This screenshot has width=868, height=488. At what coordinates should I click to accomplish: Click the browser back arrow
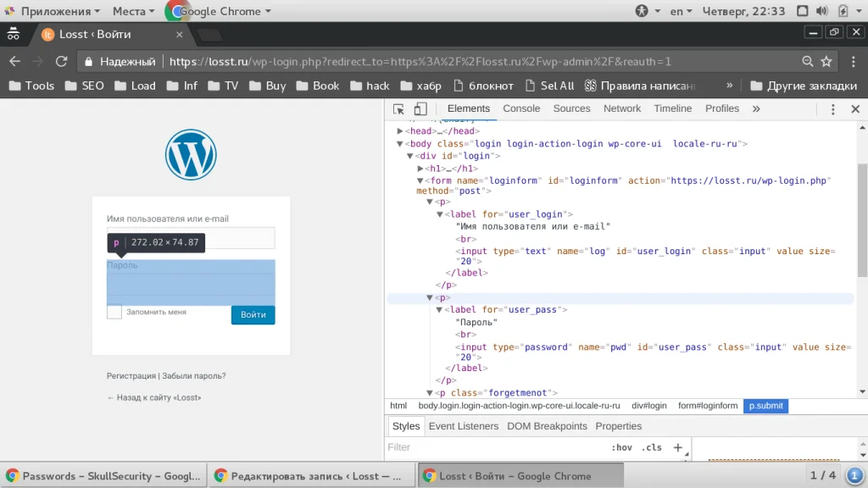tap(14, 62)
